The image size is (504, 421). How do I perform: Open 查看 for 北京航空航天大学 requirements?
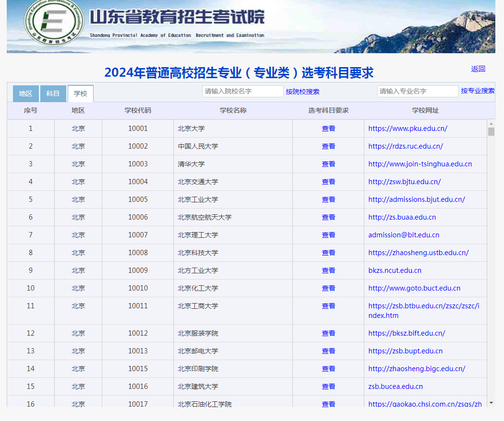(x=328, y=217)
